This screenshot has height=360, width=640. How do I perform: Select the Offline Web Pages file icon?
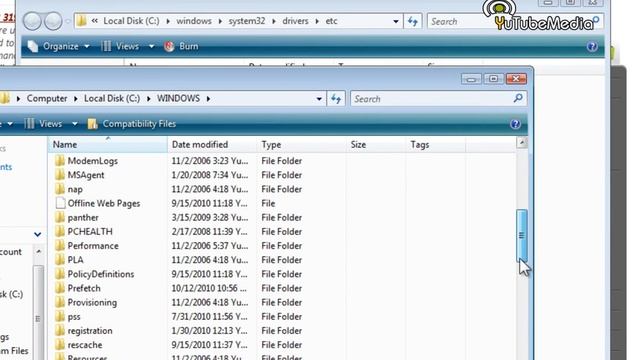point(60,203)
